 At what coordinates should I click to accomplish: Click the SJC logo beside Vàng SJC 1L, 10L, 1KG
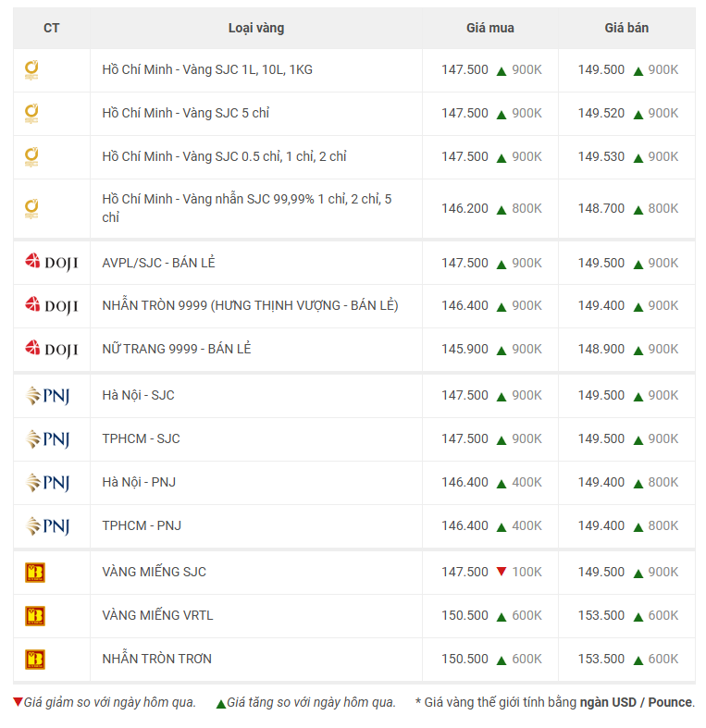point(31,69)
